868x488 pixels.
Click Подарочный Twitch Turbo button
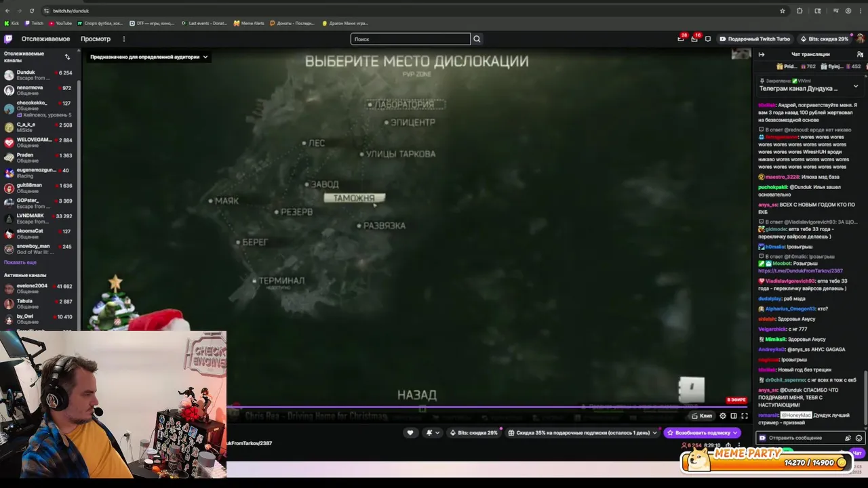755,39
